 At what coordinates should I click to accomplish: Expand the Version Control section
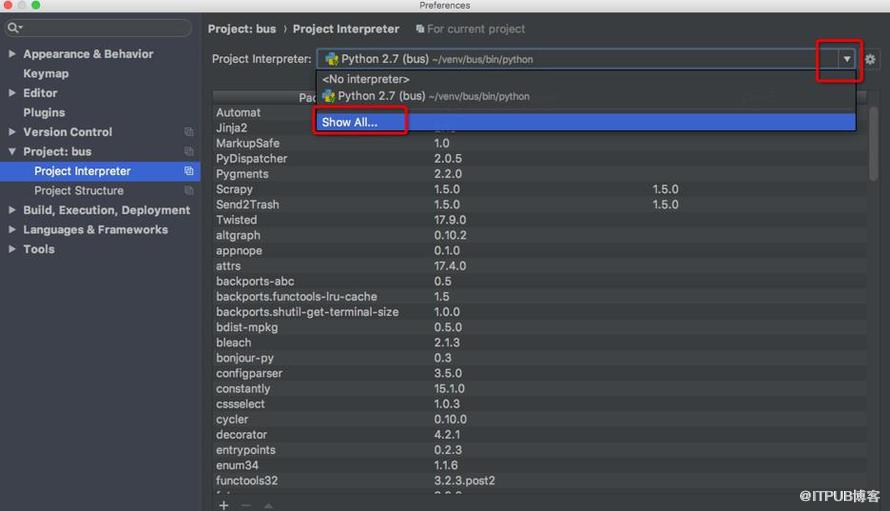point(12,132)
